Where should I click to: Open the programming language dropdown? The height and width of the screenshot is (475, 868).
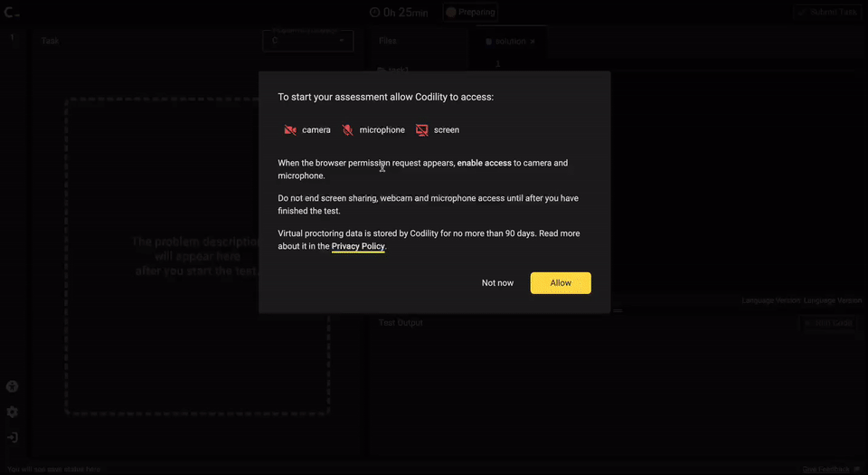[x=307, y=41]
